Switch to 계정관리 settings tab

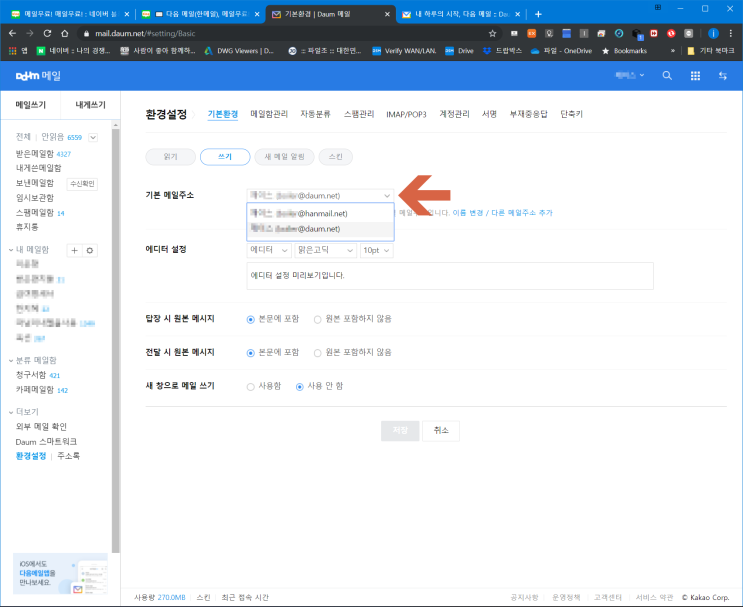click(x=454, y=114)
